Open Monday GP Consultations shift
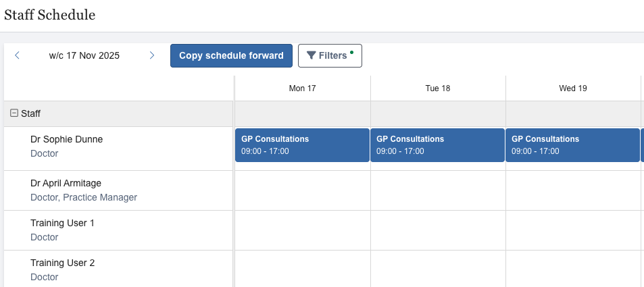 [302, 145]
